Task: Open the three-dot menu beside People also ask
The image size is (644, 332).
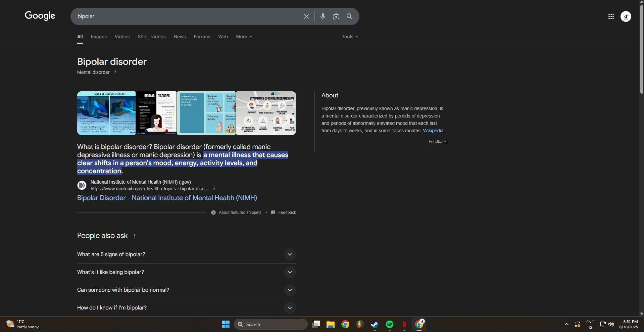Action: pos(135,236)
